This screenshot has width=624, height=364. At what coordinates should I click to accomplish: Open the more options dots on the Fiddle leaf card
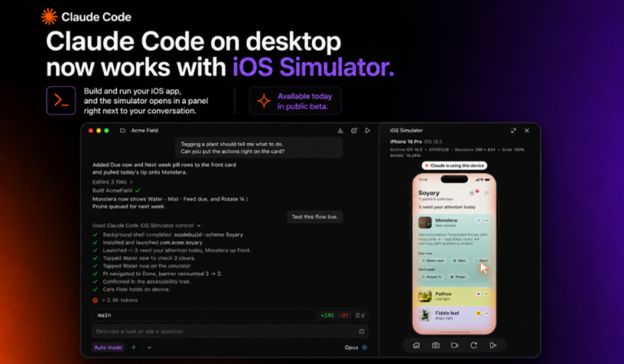(x=487, y=314)
